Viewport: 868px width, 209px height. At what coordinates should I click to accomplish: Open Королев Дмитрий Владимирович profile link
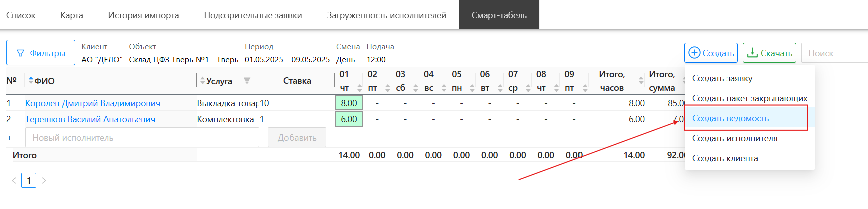point(93,103)
